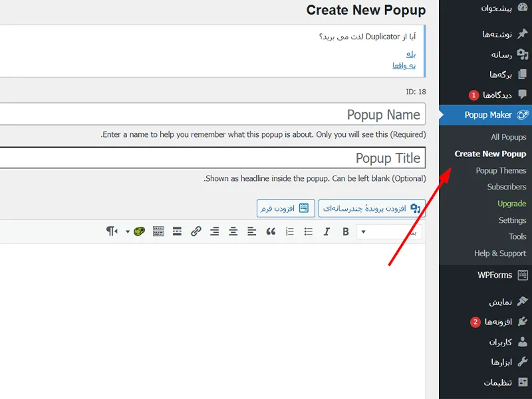Open the paragraph format dropdown
This screenshot has height=399, width=532.
[388, 231]
